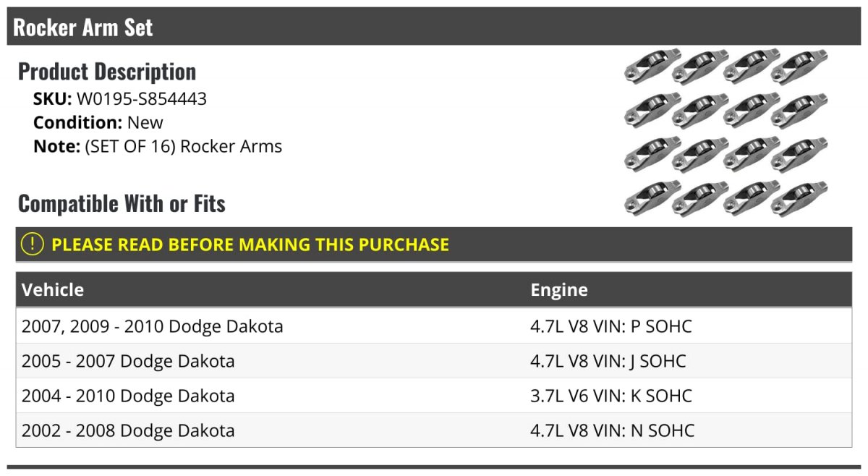Click the 4.7L V8 VIN: N SOHC engine cell
This screenshot has height=476, width=868.
pos(613,430)
